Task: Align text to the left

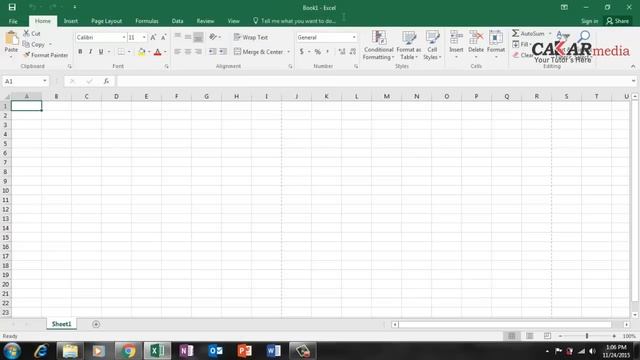Action: pos(178,52)
